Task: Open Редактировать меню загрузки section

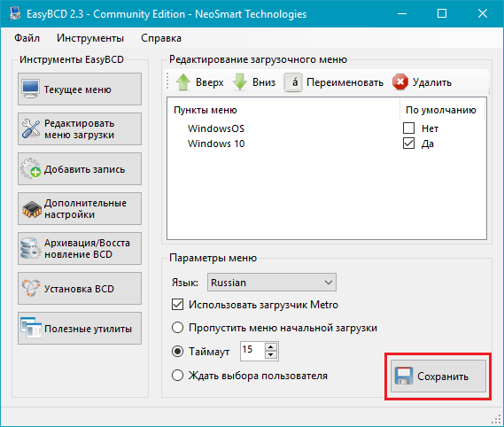Action: click(80, 129)
